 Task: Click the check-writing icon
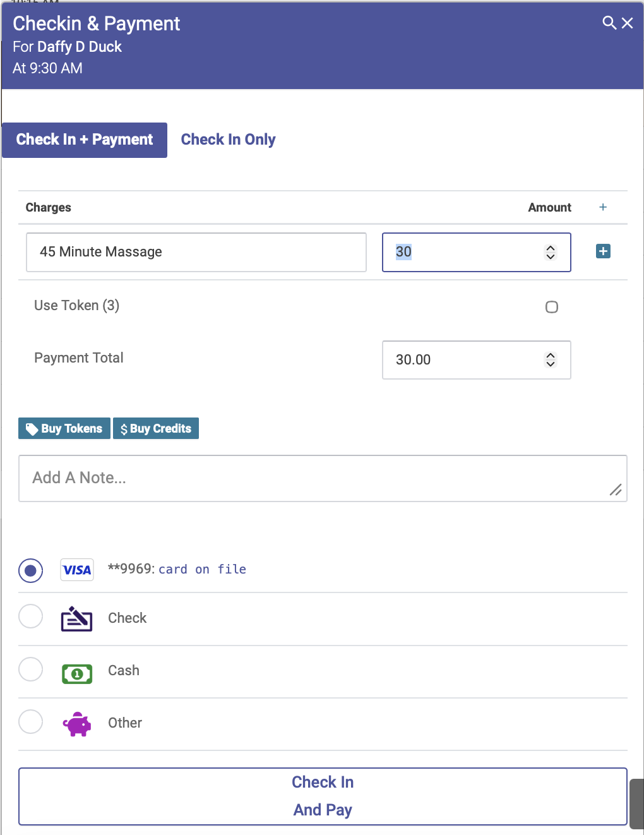(76, 619)
